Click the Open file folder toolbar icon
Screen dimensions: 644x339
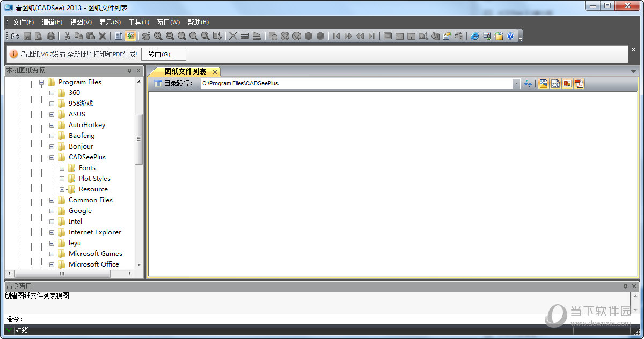click(x=15, y=36)
